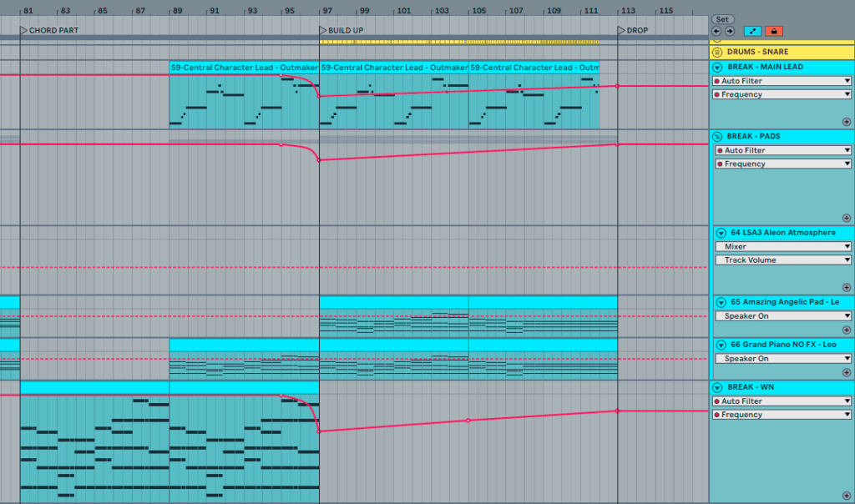Image resolution: width=855 pixels, height=504 pixels.
Task: Click the Frequency automation breakpoint on BREAK - WN
Action: click(468, 421)
